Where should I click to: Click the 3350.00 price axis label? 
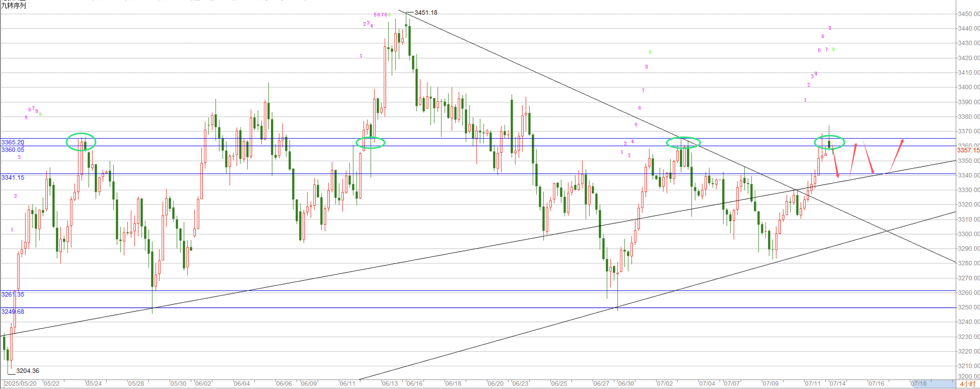[x=969, y=161]
